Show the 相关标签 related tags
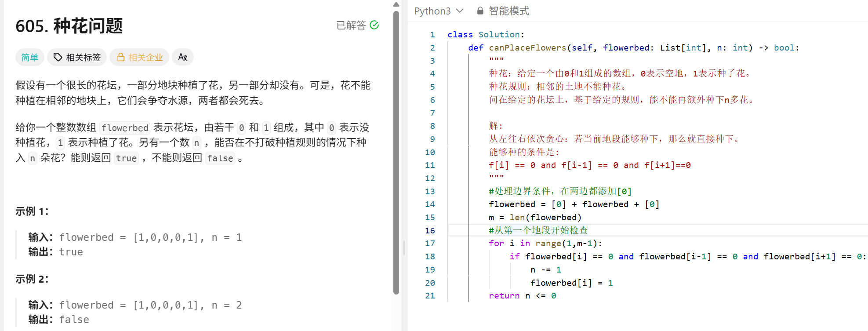 [x=77, y=57]
